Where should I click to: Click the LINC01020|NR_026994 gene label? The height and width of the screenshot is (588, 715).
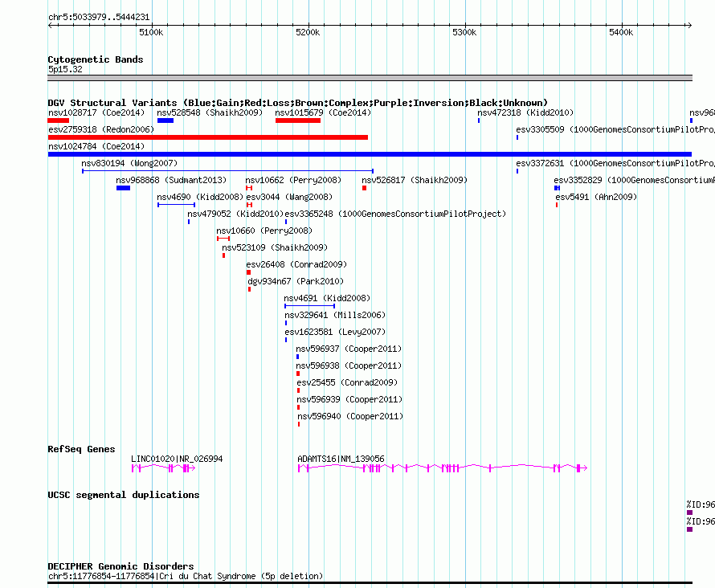[x=177, y=459]
